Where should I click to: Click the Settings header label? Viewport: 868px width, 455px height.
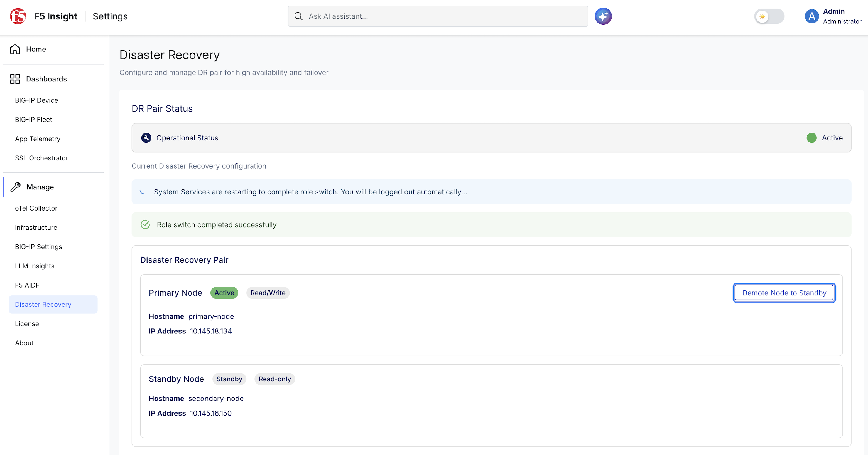[110, 16]
